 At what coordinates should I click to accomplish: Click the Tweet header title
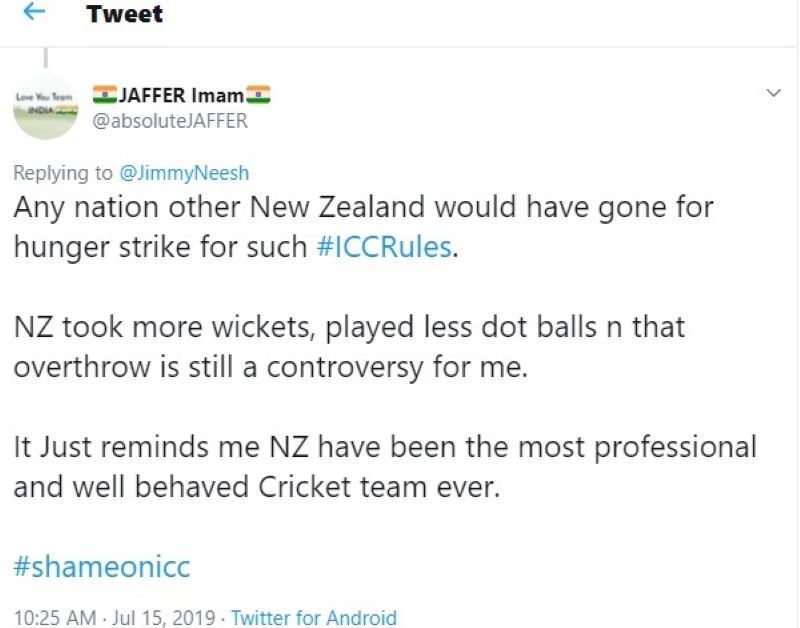[x=125, y=14]
